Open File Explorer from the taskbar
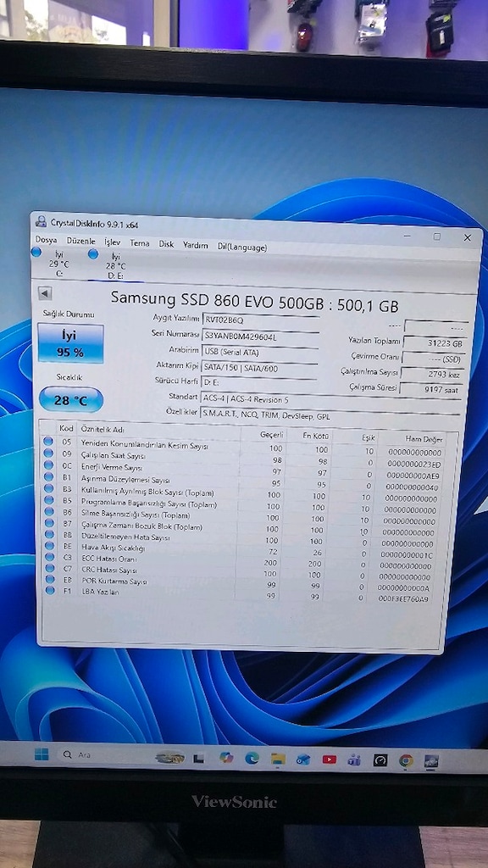Viewport: 488px width, 868px height. [x=278, y=759]
